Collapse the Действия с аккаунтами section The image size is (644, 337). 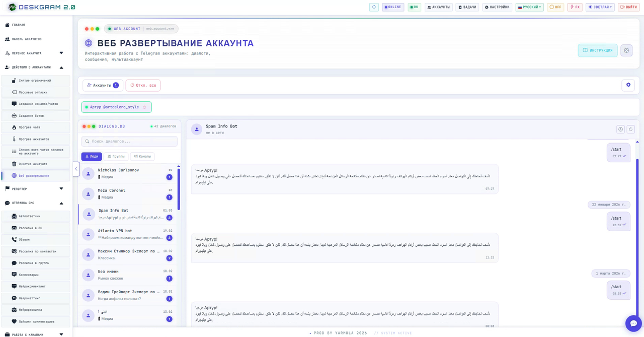(34, 67)
